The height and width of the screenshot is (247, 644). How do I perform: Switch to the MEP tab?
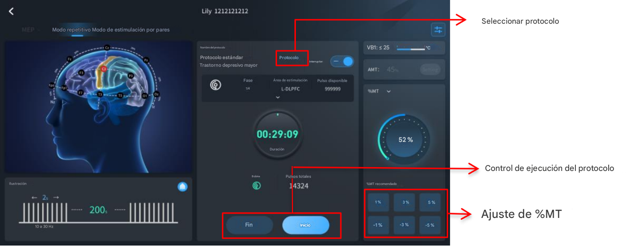coord(28,30)
